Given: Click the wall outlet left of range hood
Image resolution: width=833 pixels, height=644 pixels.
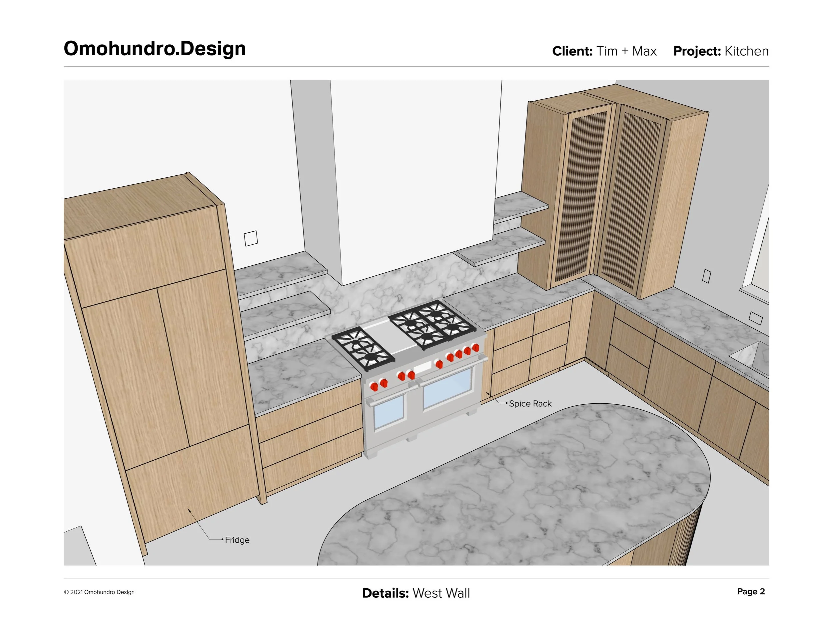Looking at the screenshot, I should (x=251, y=238).
